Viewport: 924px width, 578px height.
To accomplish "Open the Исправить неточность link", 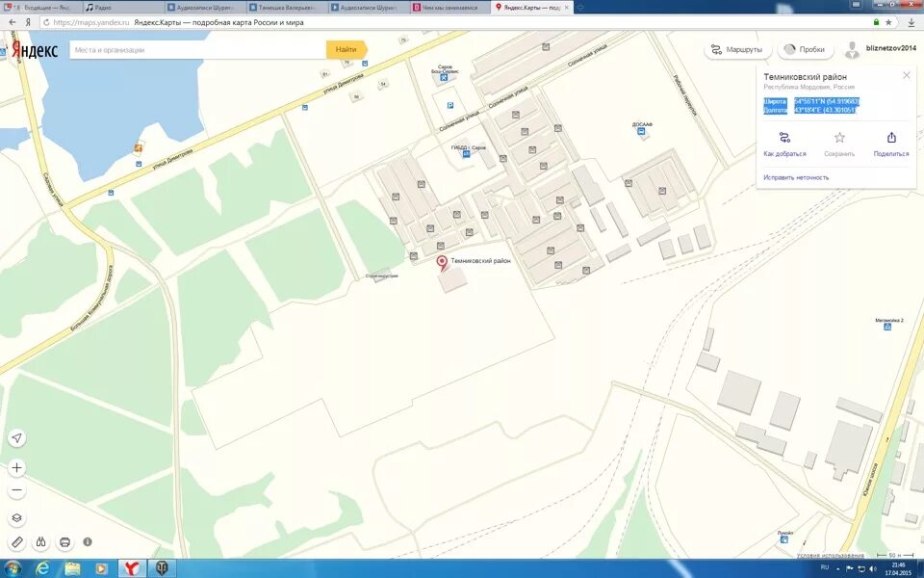I will [x=796, y=177].
